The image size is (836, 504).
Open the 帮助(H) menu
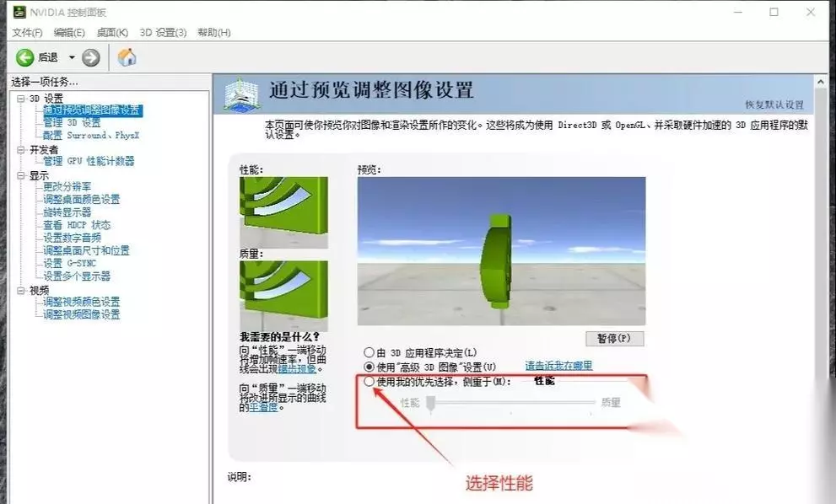click(213, 33)
